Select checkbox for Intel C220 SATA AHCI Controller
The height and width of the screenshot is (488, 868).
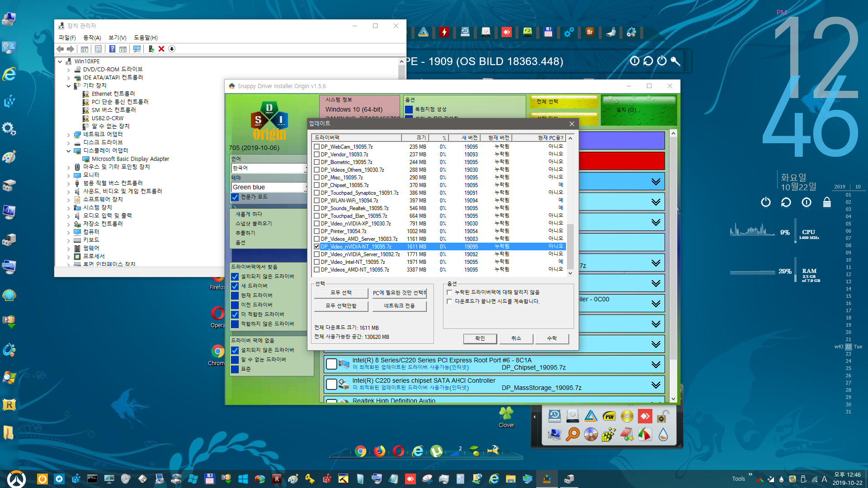[x=331, y=384]
